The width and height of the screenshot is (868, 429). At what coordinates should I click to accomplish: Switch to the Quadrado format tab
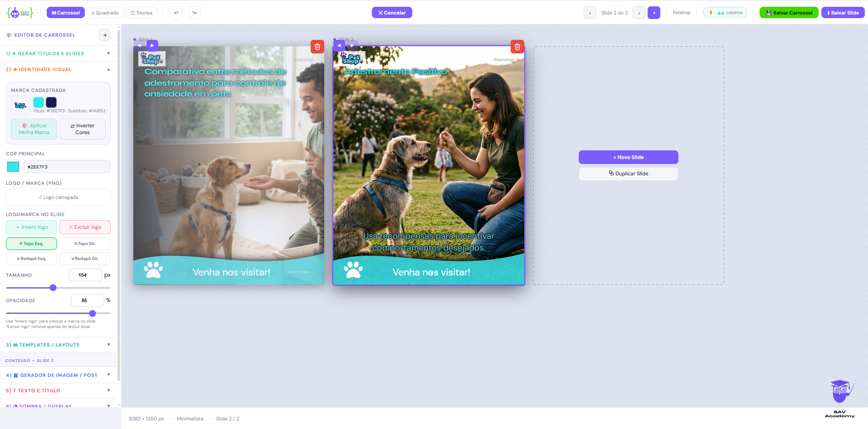tap(105, 13)
